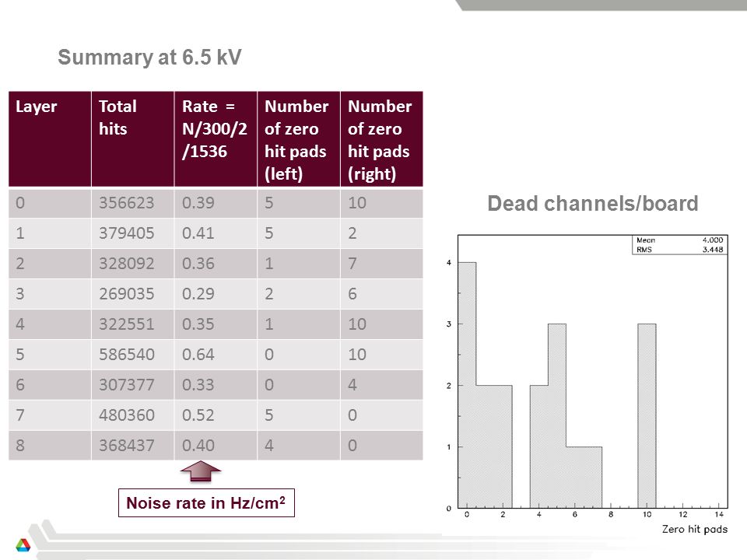Select total hits value 269035
Screen dimensions: 747x560
(126, 294)
